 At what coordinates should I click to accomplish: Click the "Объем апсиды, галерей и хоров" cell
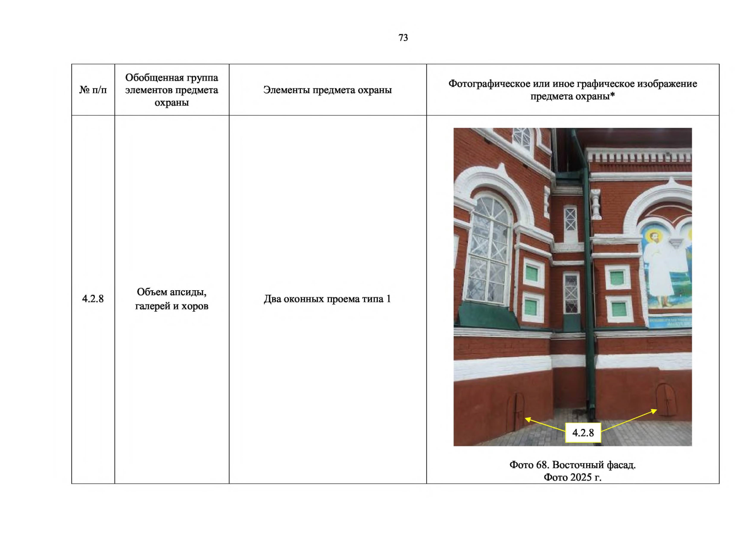point(172,299)
